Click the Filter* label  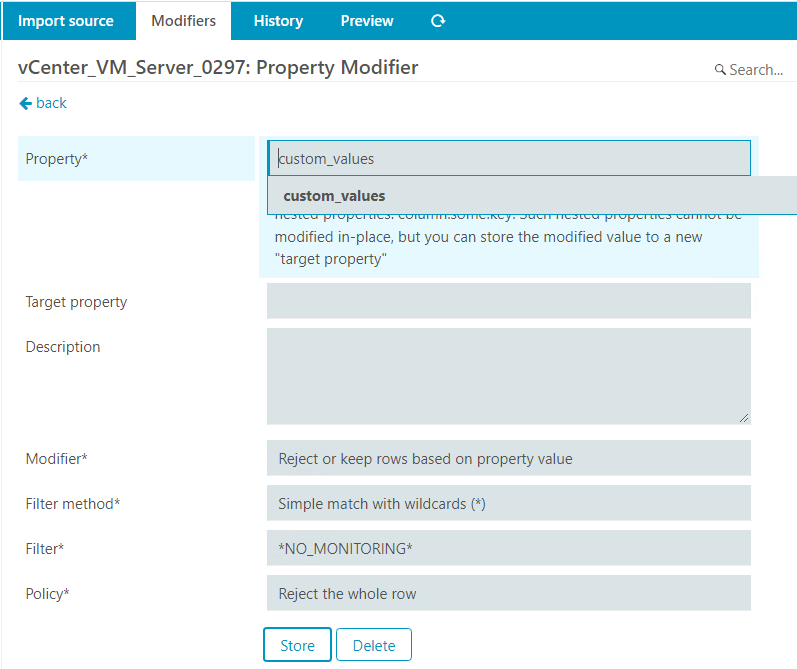[x=45, y=549]
